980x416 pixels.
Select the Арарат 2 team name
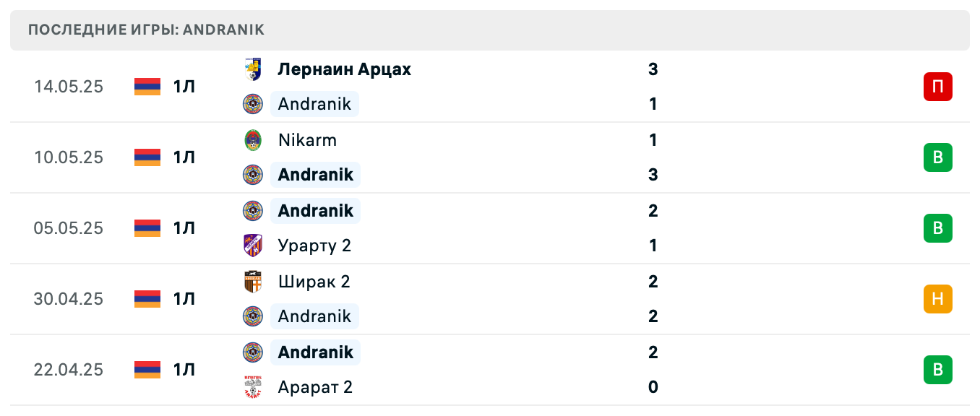315,387
